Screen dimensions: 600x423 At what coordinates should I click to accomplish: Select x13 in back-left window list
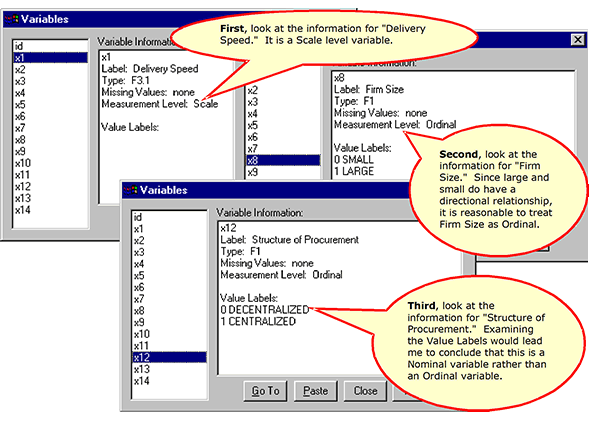50,198
